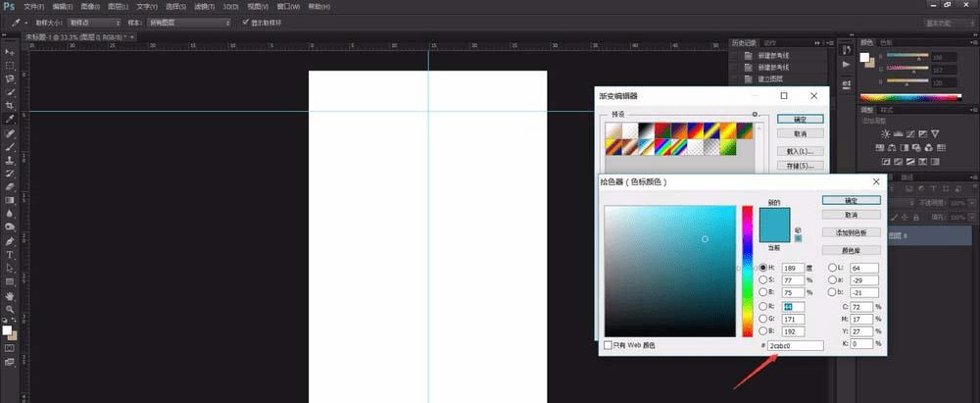Click 载入(L)... in the gradient editor
The width and height of the screenshot is (980, 403).
pos(800,151)
